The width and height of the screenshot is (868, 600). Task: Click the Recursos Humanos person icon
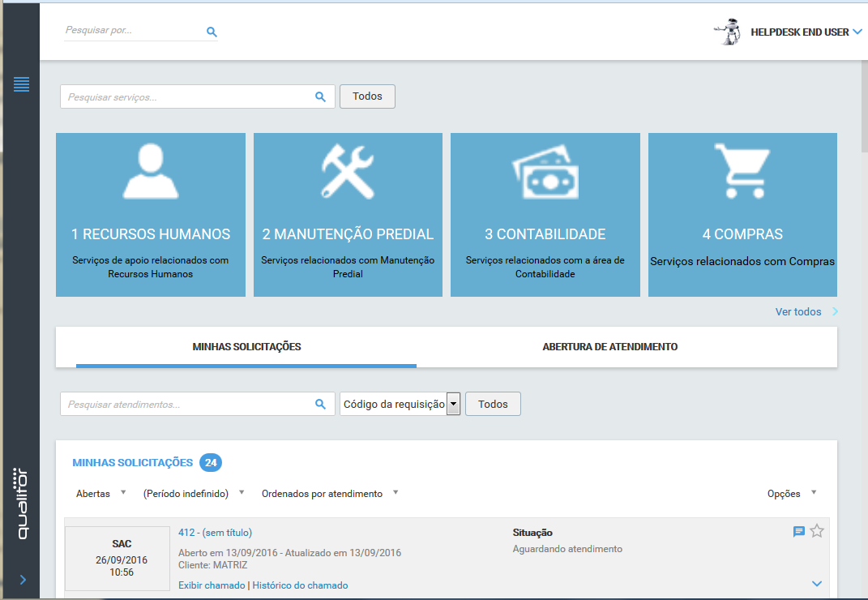[x=150, y=172]
